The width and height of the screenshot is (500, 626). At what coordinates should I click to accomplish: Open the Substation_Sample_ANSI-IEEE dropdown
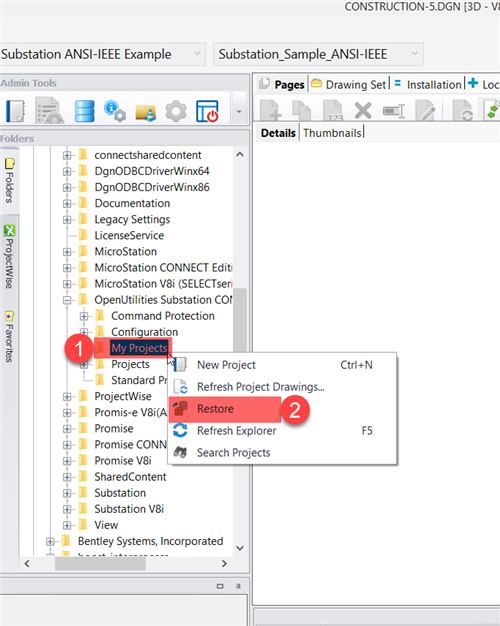319,54
